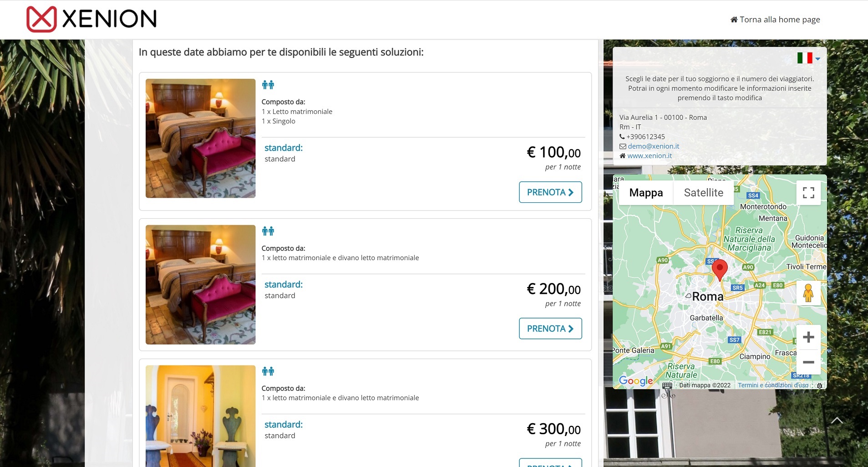
Task: Zoom in on the map
Action: 808,337
